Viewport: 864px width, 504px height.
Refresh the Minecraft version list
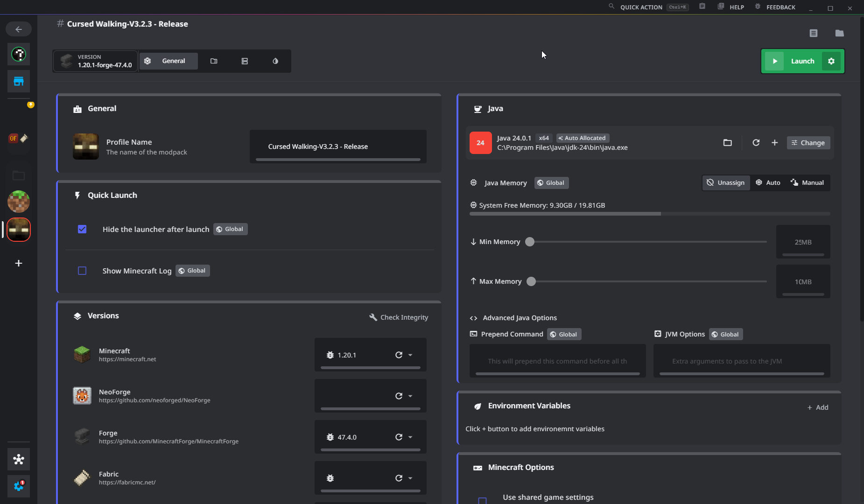[x=399, y=355]
